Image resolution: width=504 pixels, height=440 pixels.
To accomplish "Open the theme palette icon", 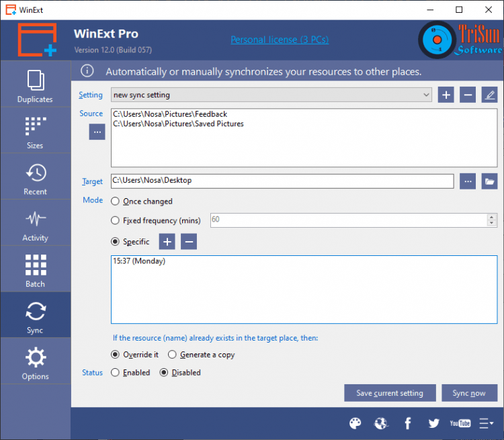I will [355, 423].
